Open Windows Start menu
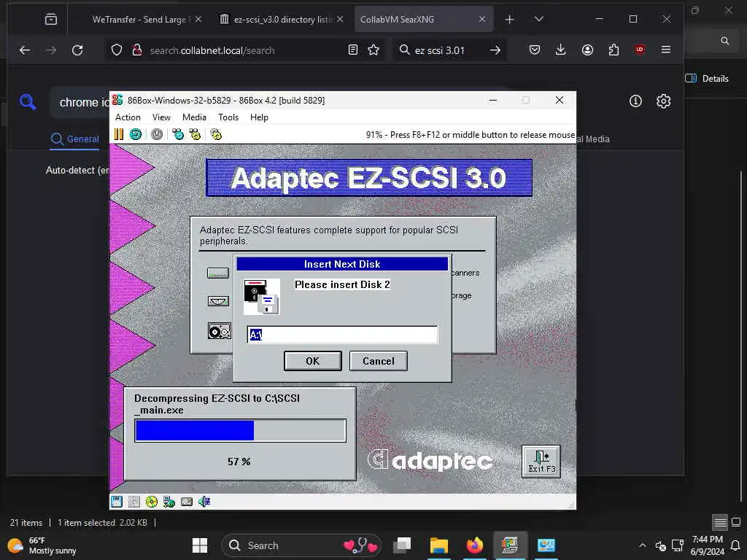The width and height of the screenshot is (747, 560). [200, 545]
